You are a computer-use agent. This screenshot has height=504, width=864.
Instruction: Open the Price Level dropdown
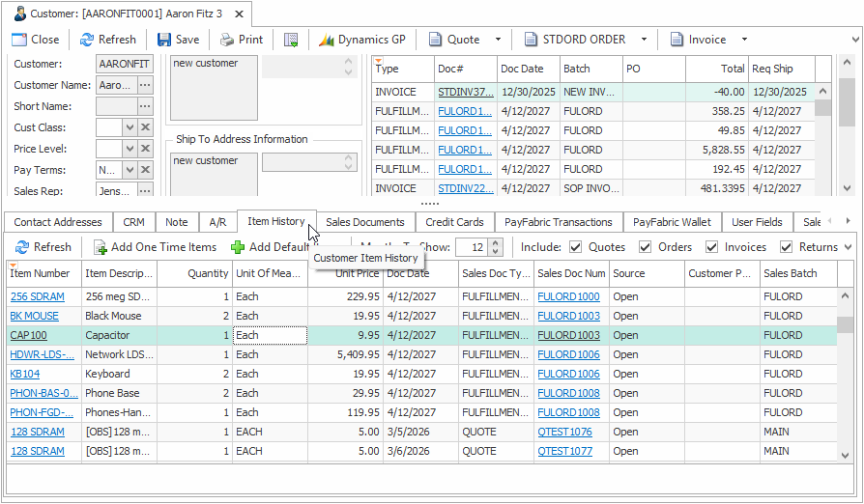pos(130,149)
